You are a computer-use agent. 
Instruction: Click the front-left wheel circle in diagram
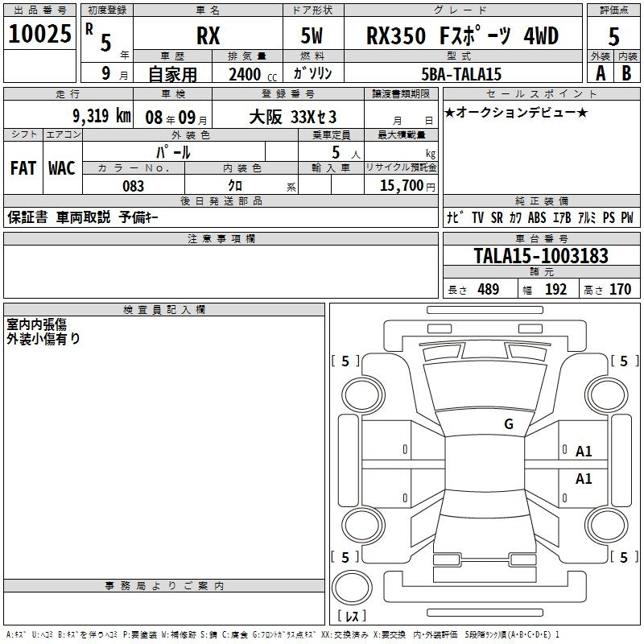pyautogui.click(x=363, y=394)
